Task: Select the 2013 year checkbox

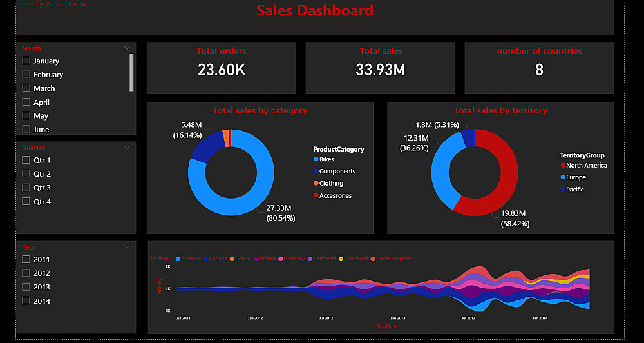Action: [x=26, y=287]
